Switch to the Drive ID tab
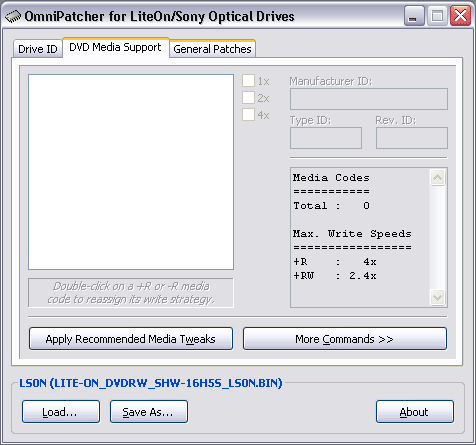476x445 pixels. pyautogui.click(x=38, y=49)
